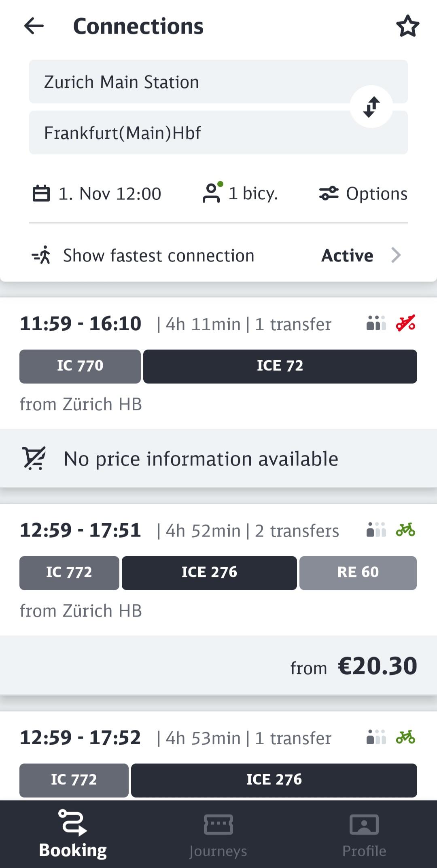Tap green bicycle icon on 12:59 - 17:51
The image size is (437, 868).
point(405,530)
